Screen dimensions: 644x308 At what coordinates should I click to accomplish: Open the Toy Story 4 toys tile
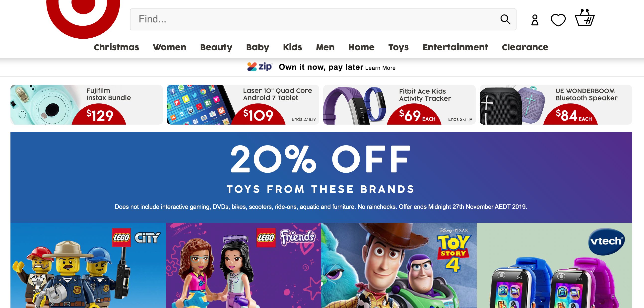click(399, 265)
